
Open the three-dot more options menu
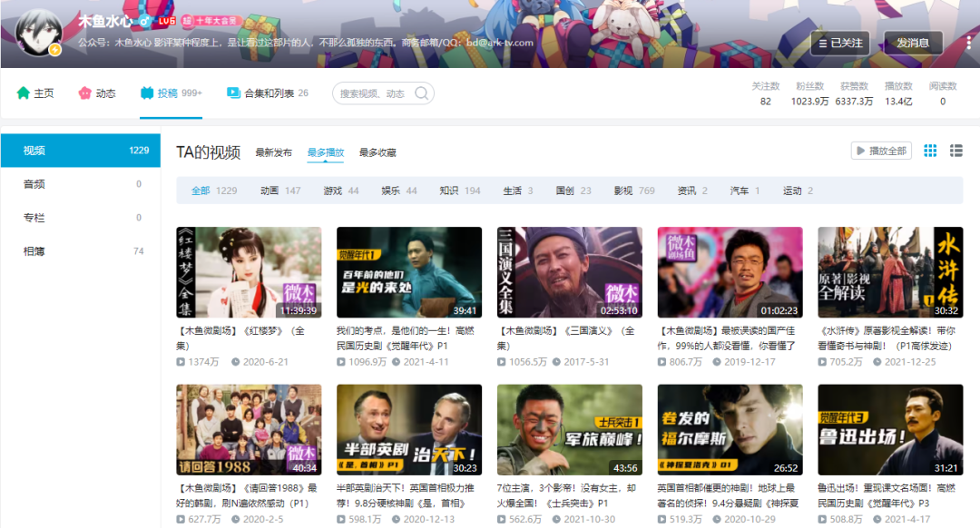tap(968, 43)
